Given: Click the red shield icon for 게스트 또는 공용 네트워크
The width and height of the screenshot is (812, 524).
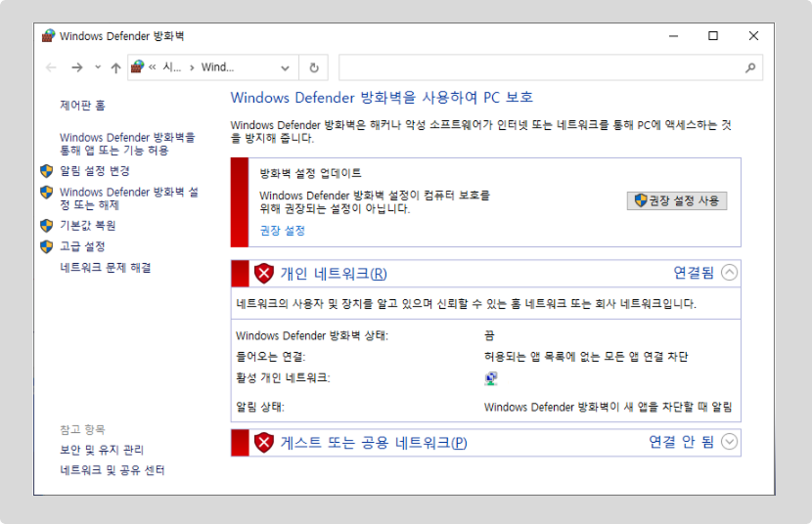Looking at the screenshot, I should pyautogui.click(x=263, y=443).
